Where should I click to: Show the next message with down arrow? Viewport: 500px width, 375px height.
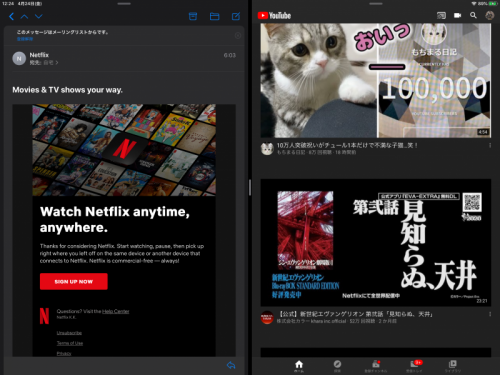39,16
